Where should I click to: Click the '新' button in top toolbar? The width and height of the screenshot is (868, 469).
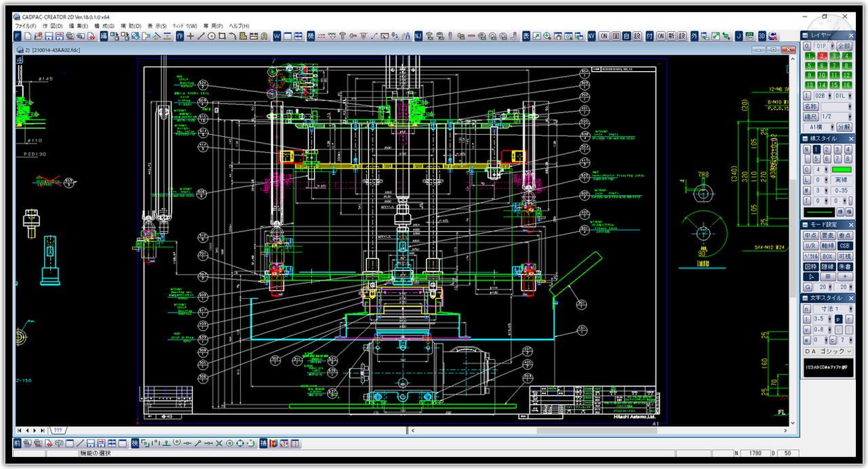[671, 35]
